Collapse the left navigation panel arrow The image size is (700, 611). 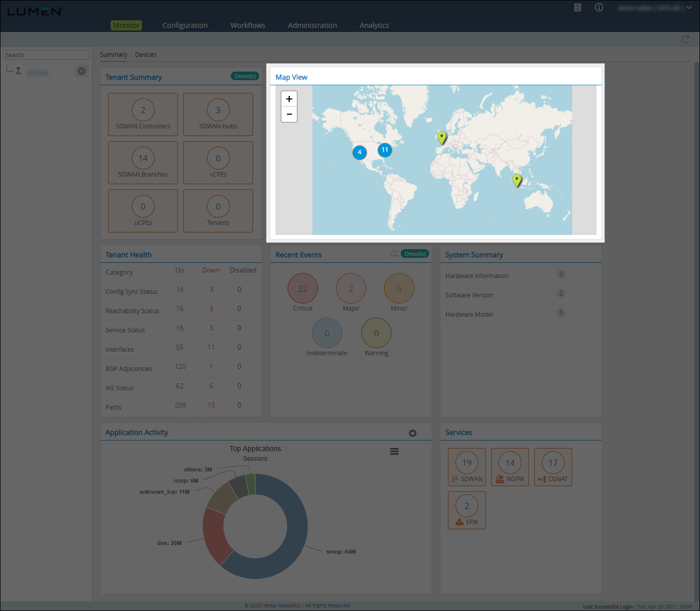point(81,71)
